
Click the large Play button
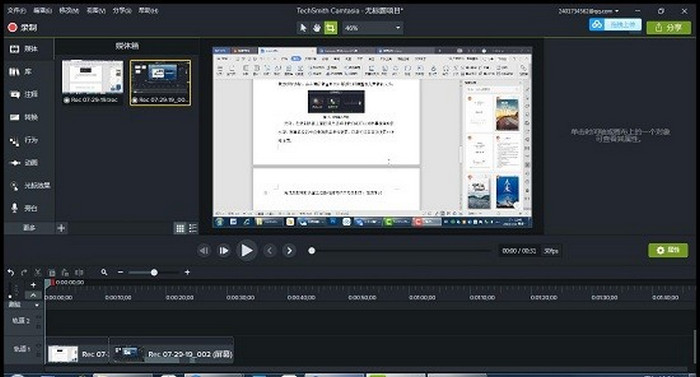coord(246,251)
